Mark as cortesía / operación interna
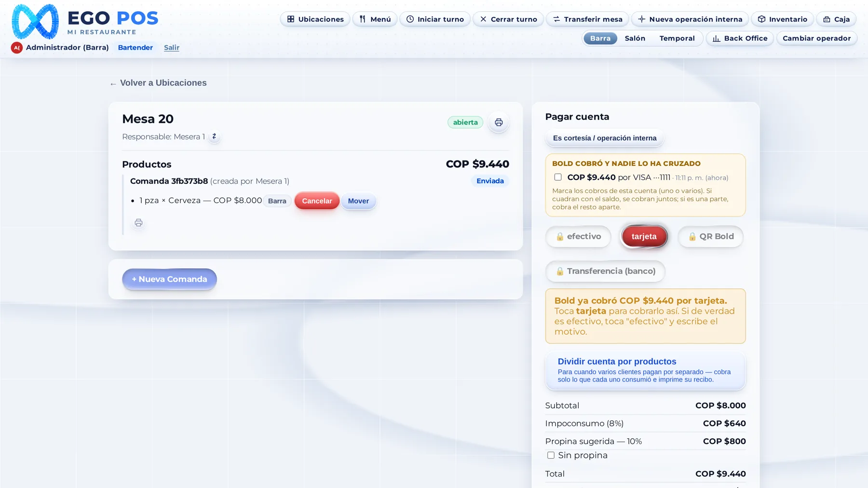Image resolution: width=868 pixels, height=488 pixels. [x=605, y=138]
